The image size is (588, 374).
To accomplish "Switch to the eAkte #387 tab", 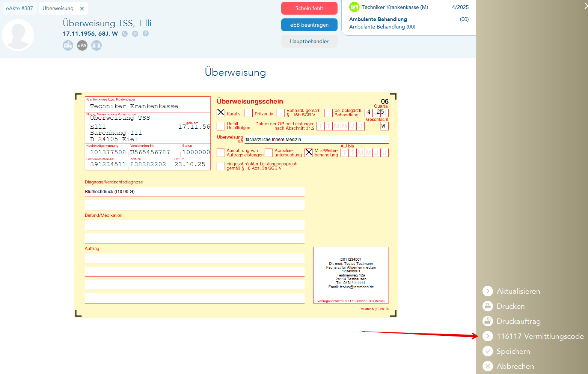I will click(19, 8).
